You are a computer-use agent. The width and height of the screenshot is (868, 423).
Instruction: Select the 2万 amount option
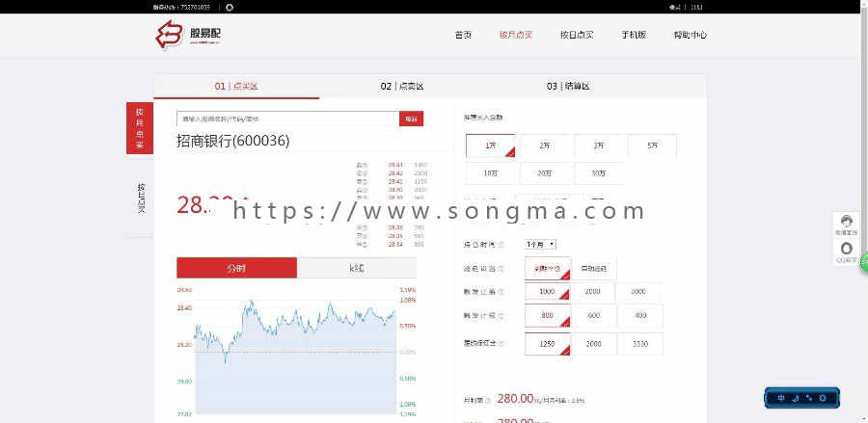click(x=545, y=145)
